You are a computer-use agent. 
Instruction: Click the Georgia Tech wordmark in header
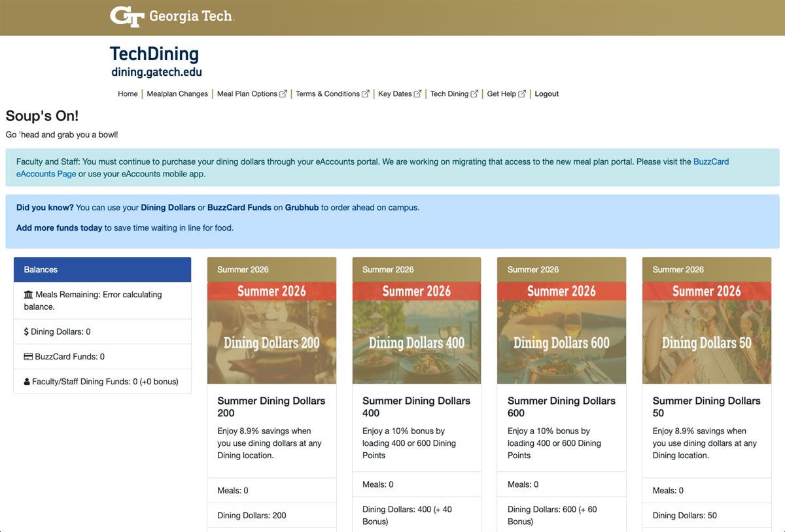[191, 16]
